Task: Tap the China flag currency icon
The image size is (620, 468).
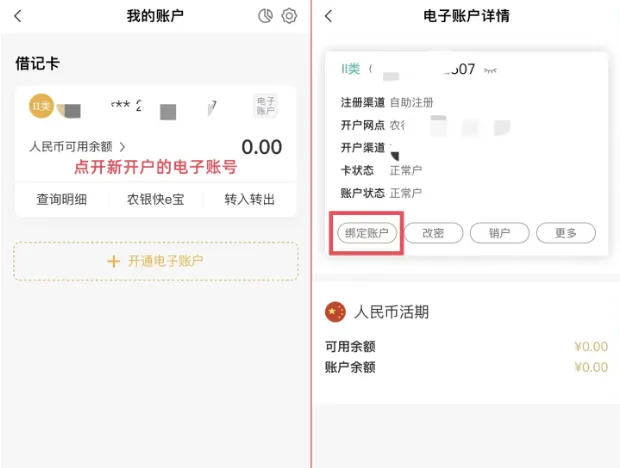Action: point(335,312)
